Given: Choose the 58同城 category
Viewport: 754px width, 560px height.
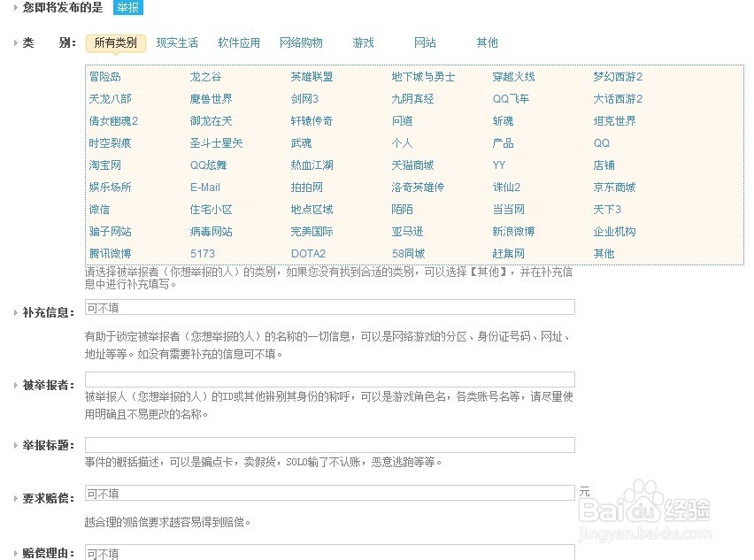Looking at the screenshot, I should tap(408, 254).
